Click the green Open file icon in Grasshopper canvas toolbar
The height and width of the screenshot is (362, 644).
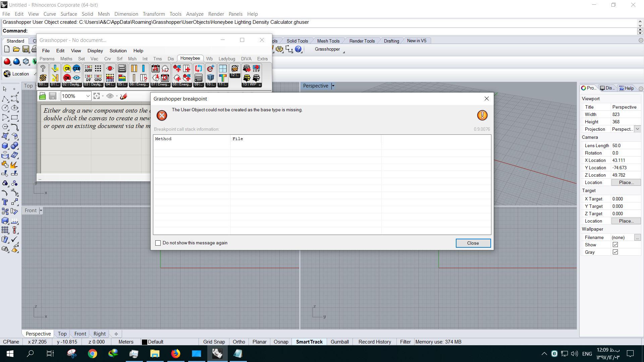click(42, 96)
